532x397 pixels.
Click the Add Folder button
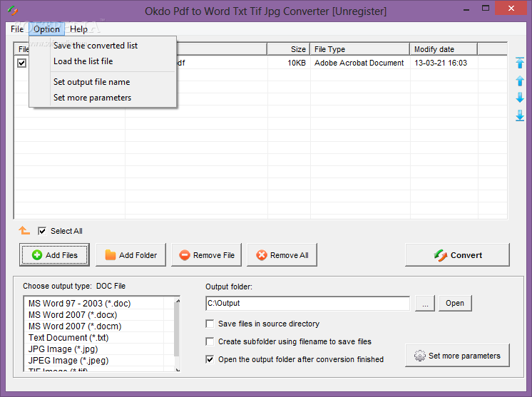coord(131,255)
